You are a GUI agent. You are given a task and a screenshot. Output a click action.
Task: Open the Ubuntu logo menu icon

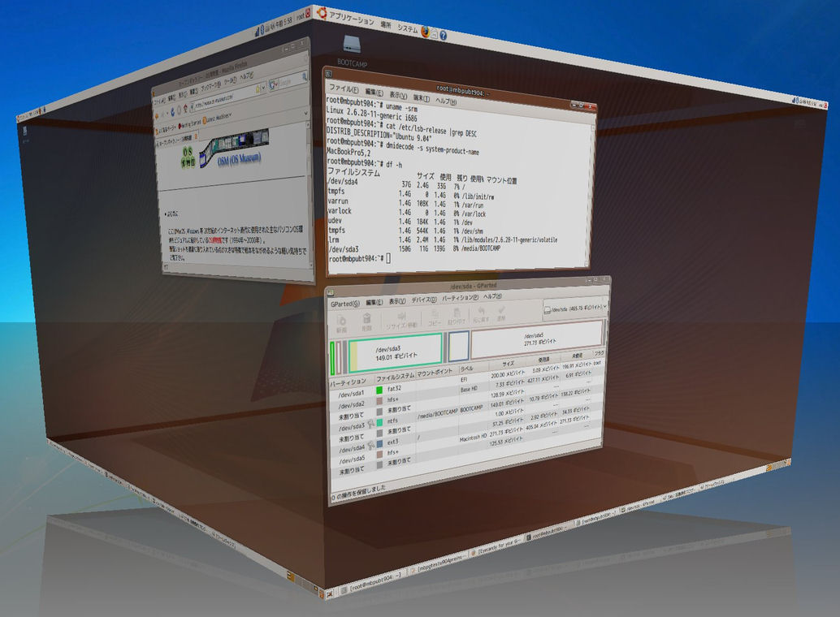click(322, 12)
